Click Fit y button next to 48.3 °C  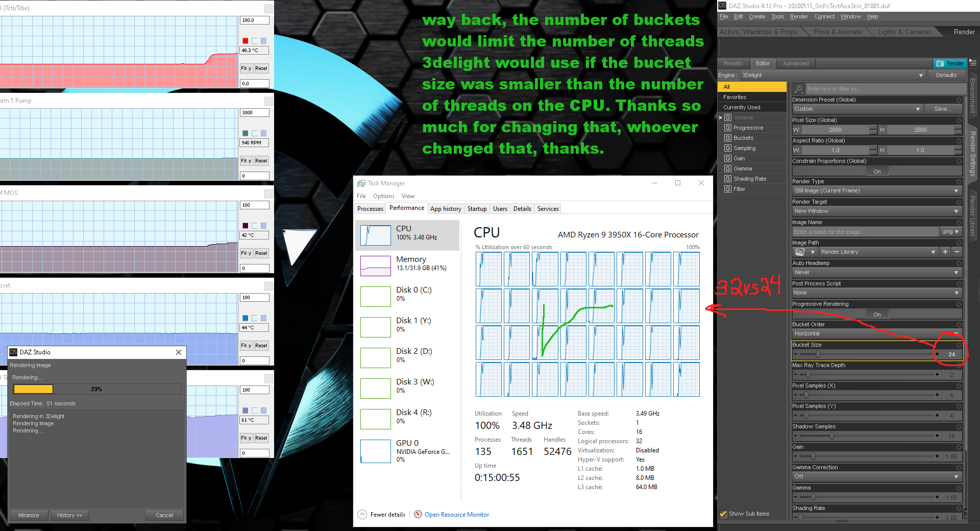[246, 68]
